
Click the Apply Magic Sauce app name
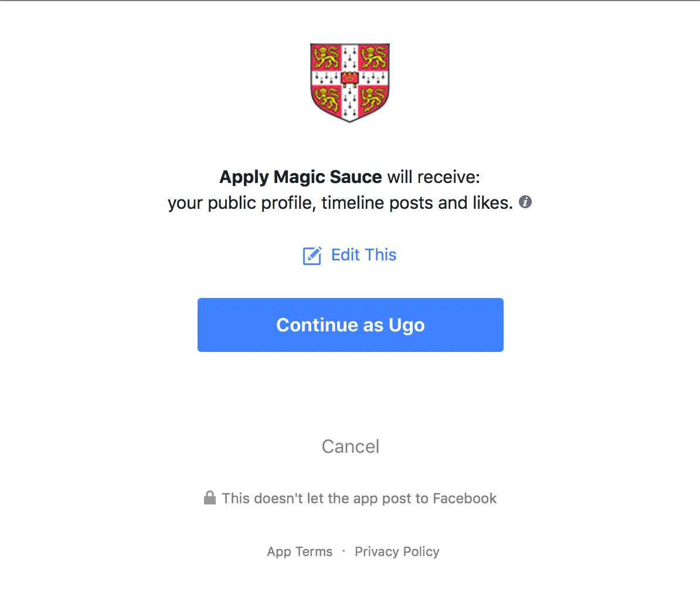301,177
